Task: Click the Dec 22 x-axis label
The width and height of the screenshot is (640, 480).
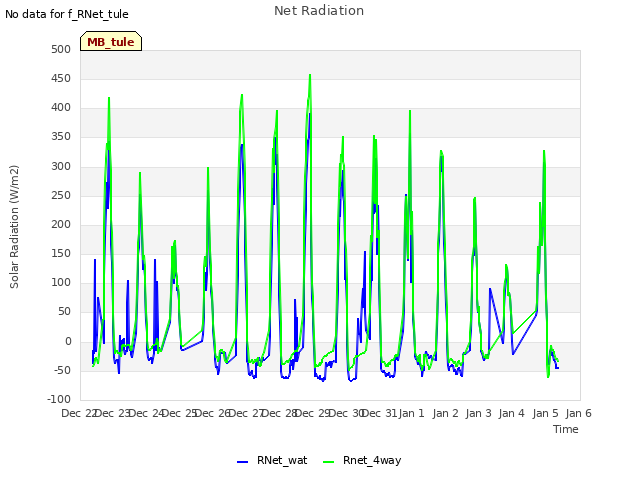Action: pyautogui.click(x=79, y=413)
